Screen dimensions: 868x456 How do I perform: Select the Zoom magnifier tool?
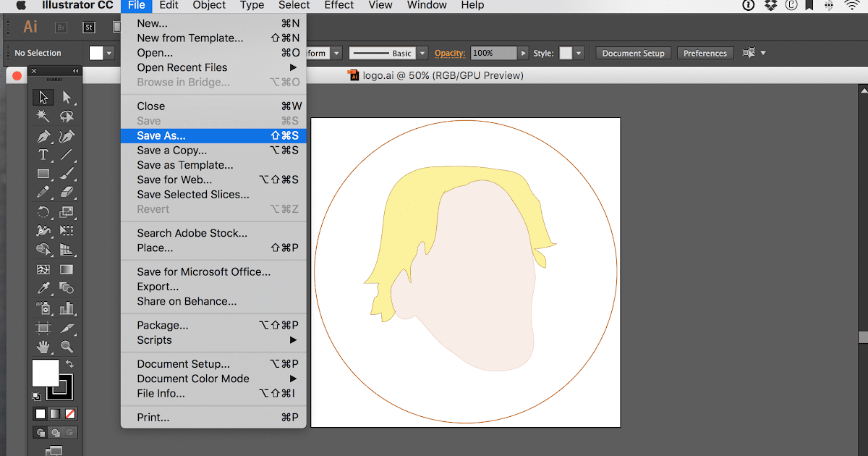67,346
